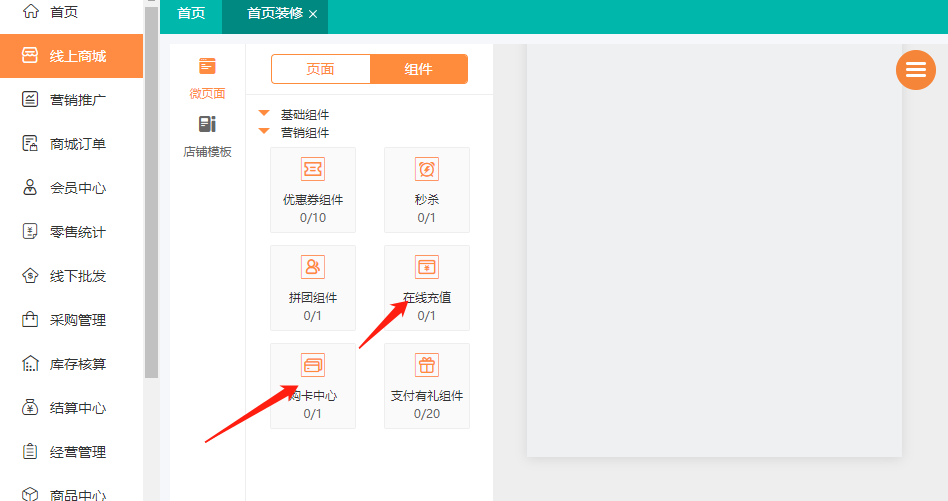
Task: Open 会员中心 from the sidebar
Action: pyautogui.click(x=77, y=188)
